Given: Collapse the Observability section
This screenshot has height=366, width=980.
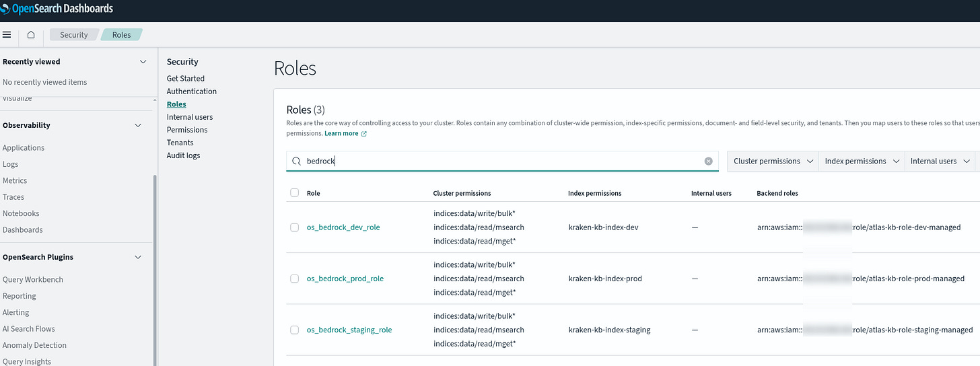Looking at the screenshot, I should (x=138, y=125).
